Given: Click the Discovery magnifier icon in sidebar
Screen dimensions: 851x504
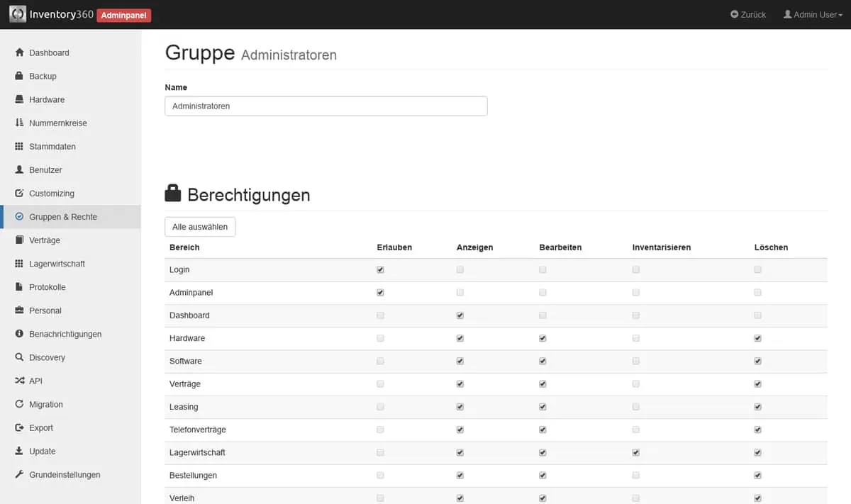Looking at the screenshot, I should click(x=20, y=357).
